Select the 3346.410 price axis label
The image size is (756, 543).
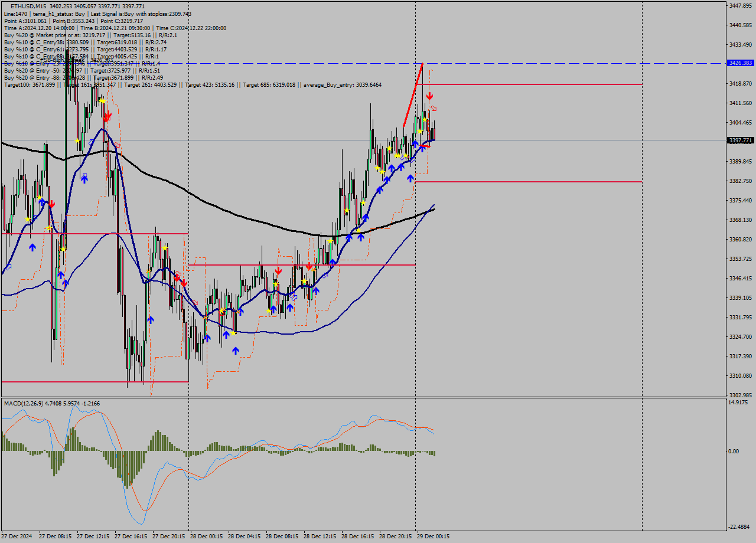[x=741, y=278]
